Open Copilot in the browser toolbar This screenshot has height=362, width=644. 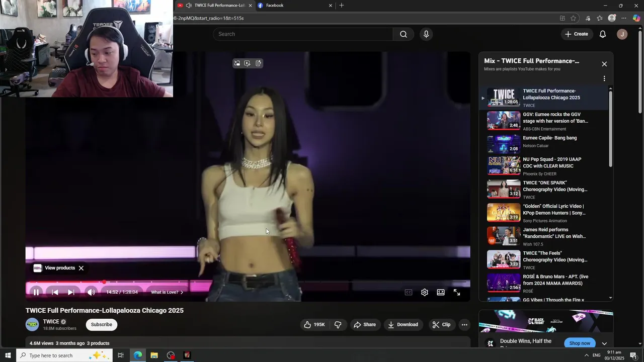click(x=636, y=18)
